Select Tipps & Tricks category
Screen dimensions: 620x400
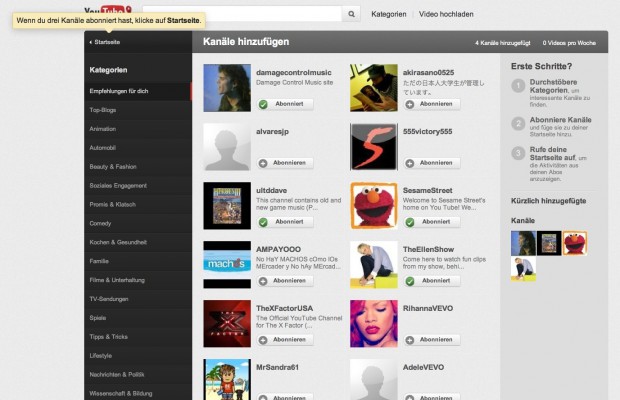click(138, 337)
